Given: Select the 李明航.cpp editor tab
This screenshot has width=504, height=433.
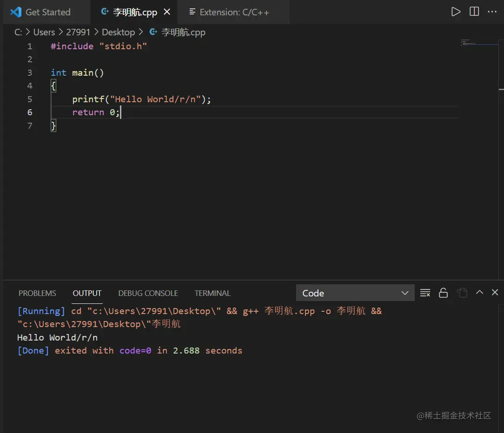Looking at the screenshot, I should click(x=135, y=12).
